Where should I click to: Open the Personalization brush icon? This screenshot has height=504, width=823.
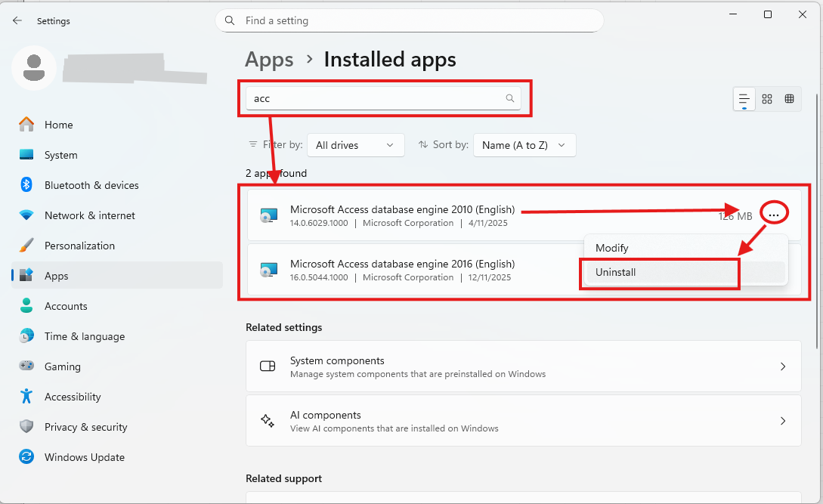click(x=26, y=246)
